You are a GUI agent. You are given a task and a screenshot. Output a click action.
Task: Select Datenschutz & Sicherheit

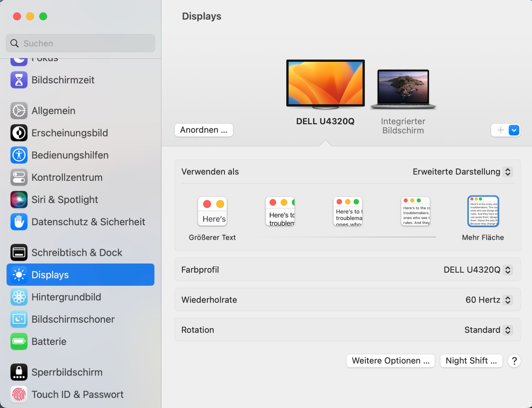(88, 222)
